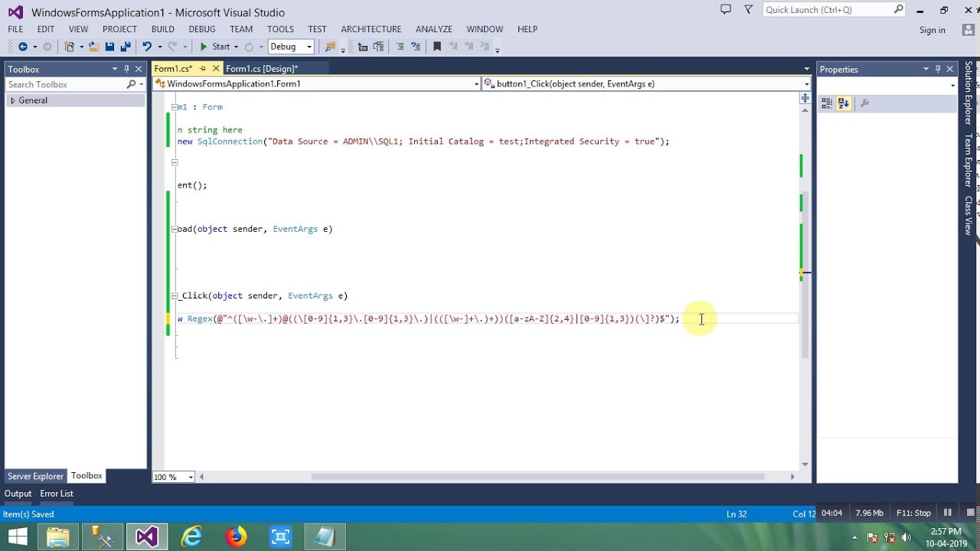Click the Comment out selected lines icon
The height and width of the screenshot is (551, 980).
click(x=400, y=47)
